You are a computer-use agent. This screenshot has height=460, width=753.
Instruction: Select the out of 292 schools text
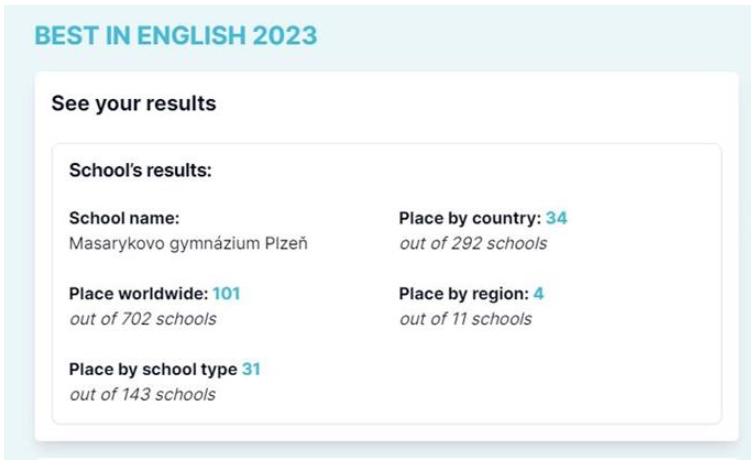pos(473,243)
